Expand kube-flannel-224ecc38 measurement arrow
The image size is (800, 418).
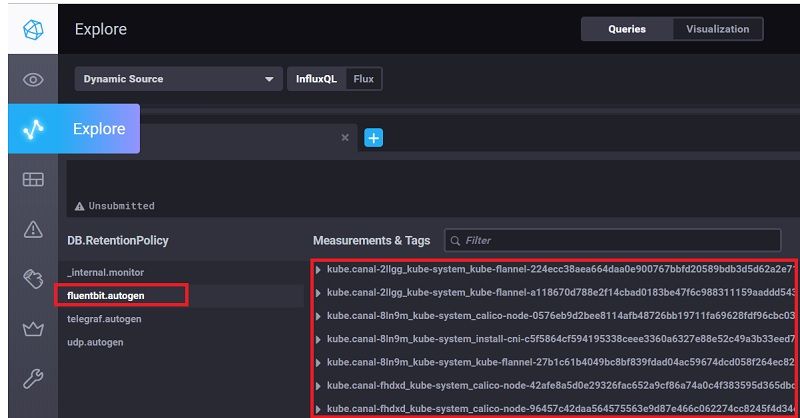coord(318,269)
